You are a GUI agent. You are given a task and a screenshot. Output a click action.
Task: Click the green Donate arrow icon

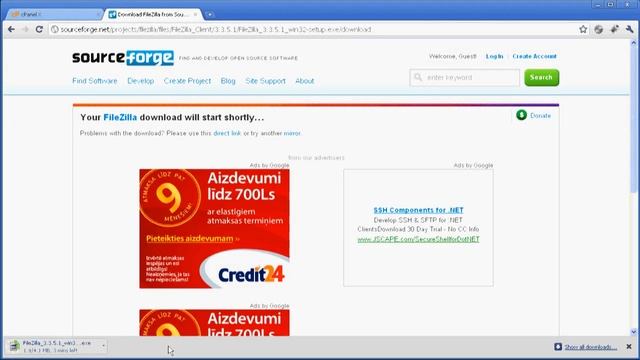pos(521,115)
